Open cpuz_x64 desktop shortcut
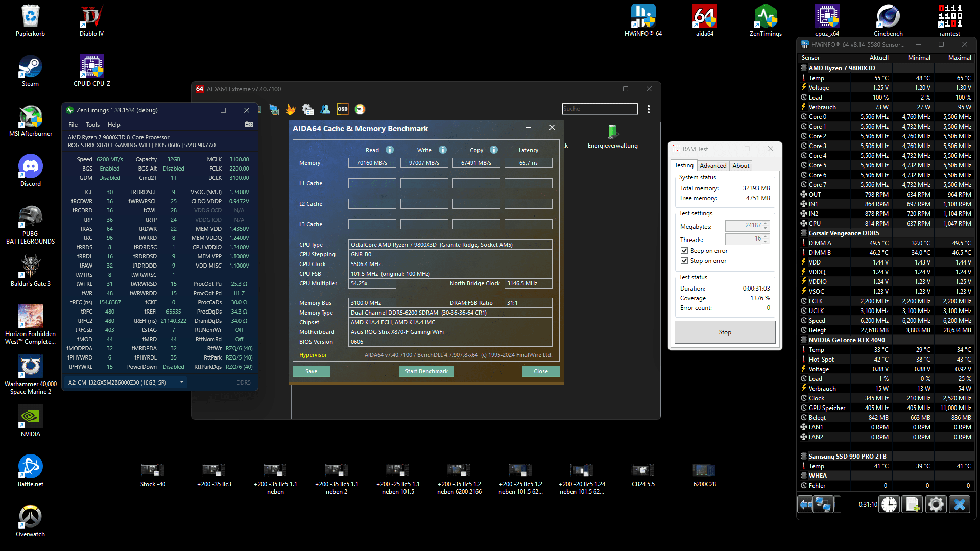The image size is (980, 551). [827, 20]
